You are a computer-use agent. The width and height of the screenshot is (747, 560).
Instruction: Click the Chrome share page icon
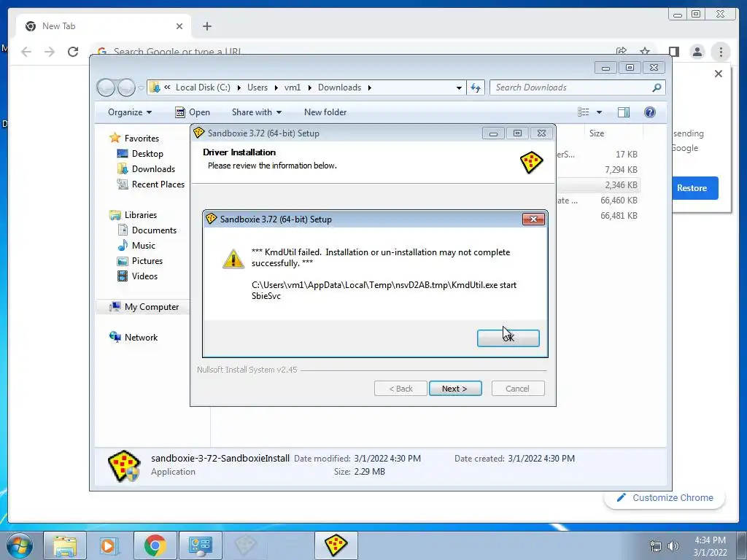(x=622, y=51)
